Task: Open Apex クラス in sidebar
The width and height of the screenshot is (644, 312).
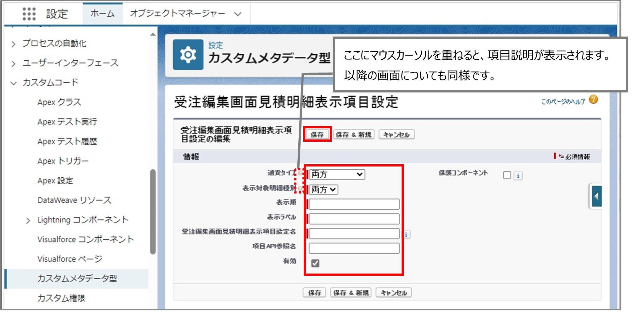Action: 59,102
